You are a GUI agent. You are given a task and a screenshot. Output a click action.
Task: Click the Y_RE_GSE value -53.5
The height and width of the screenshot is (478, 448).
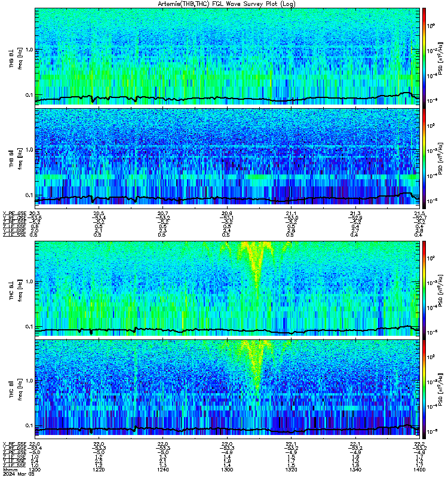tap(35, 217)
